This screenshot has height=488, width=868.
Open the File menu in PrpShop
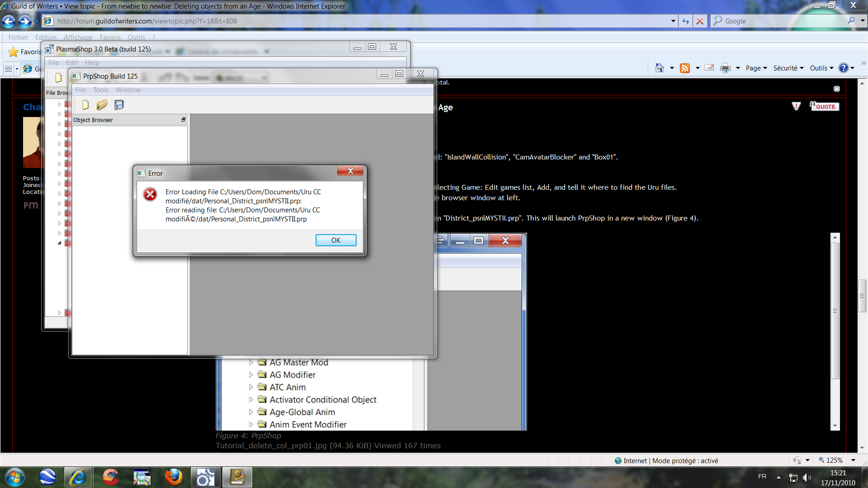click(80, 90)
